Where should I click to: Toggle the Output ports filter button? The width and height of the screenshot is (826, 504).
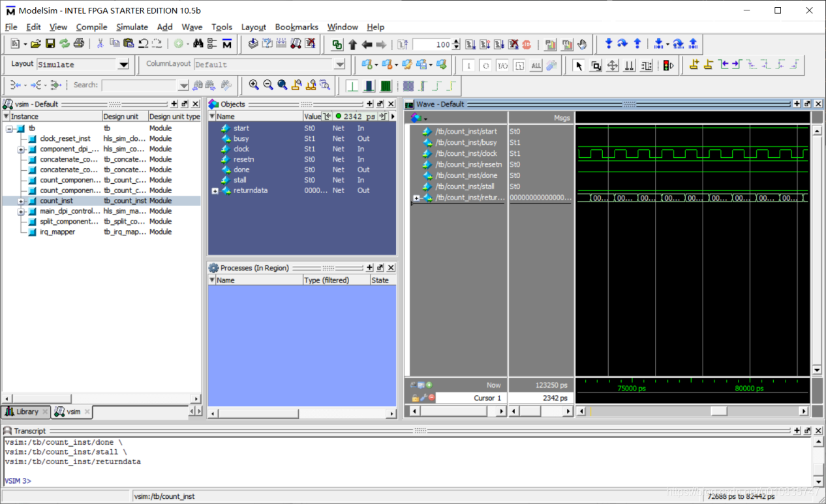pos(485,65)
